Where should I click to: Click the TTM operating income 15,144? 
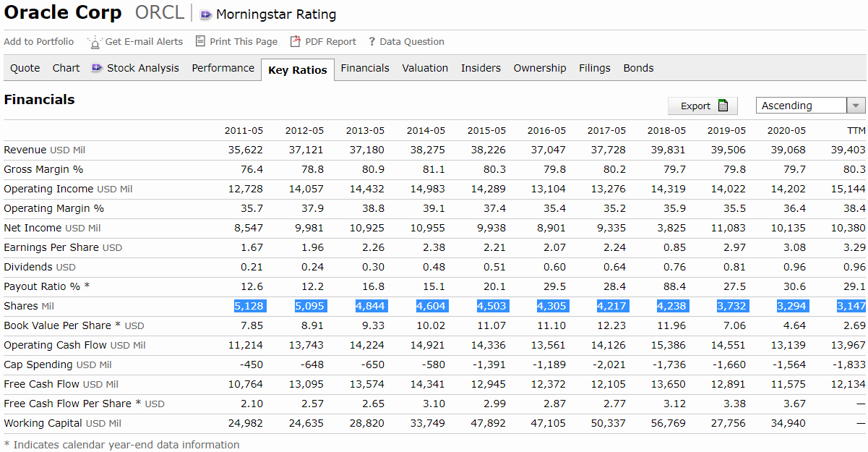(x=848, y=189)
